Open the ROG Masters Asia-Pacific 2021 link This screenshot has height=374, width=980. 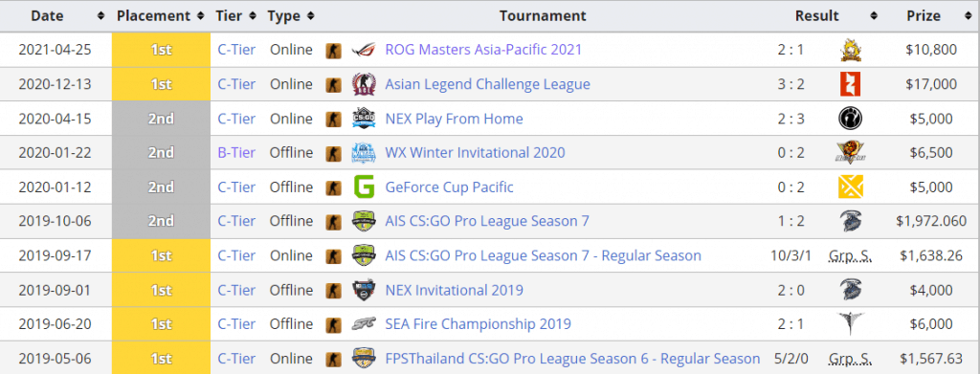(x=483, y=50)
